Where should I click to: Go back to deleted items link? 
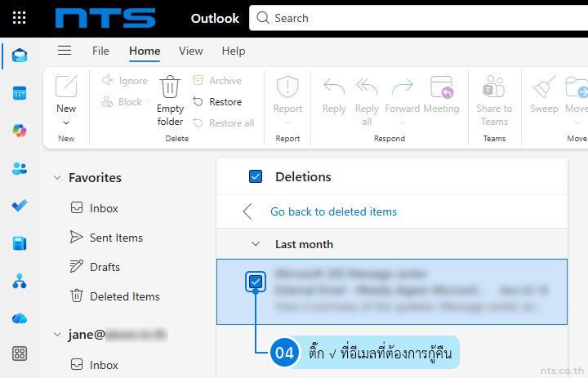(333, 211)
